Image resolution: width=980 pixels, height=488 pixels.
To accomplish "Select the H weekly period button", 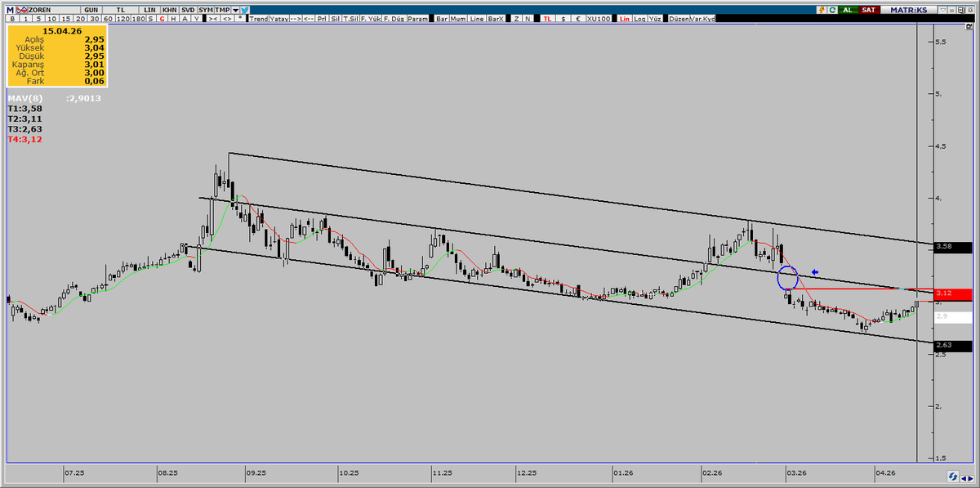I will [173, 19].
